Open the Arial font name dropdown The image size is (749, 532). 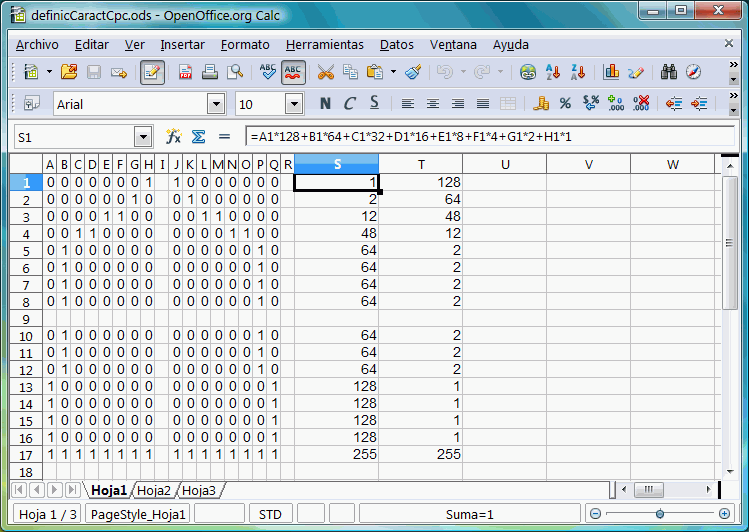tap(216, 104)
